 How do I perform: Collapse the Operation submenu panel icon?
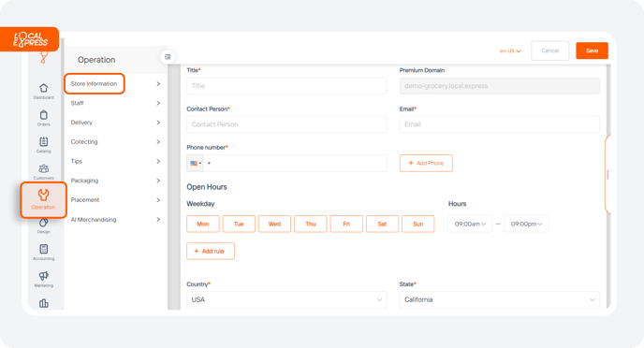168,57
